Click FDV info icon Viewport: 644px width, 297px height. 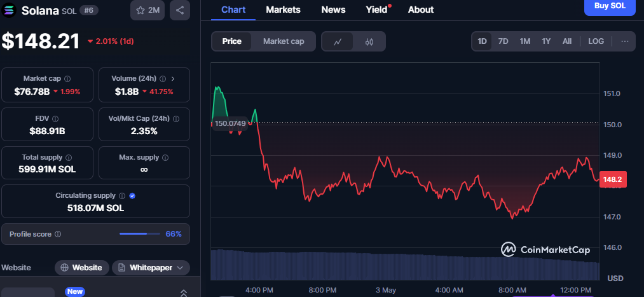pos(55,119)
